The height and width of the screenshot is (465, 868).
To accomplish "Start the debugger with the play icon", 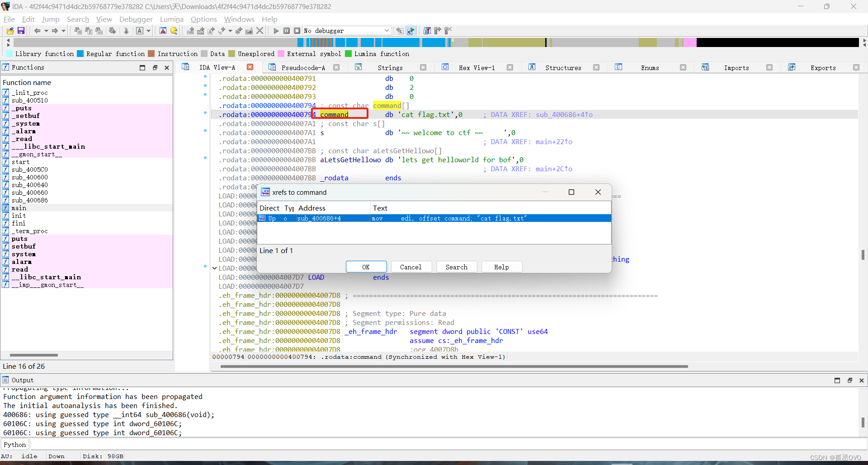I will click(x=276, y=30).
